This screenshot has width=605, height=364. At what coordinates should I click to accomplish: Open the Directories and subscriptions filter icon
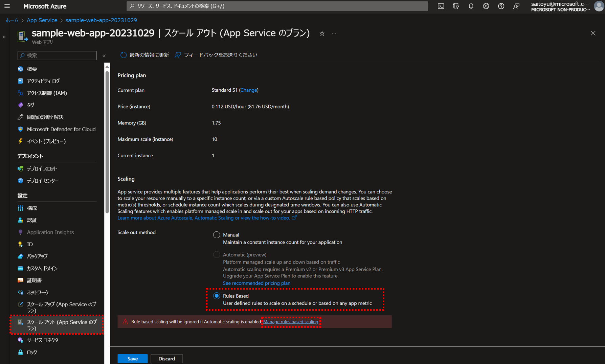[456, 6]
